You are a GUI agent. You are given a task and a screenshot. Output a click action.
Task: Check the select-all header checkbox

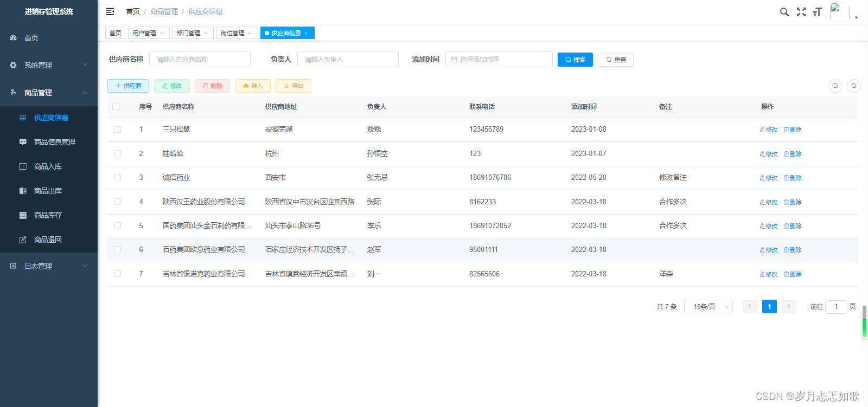click(116, 107)
